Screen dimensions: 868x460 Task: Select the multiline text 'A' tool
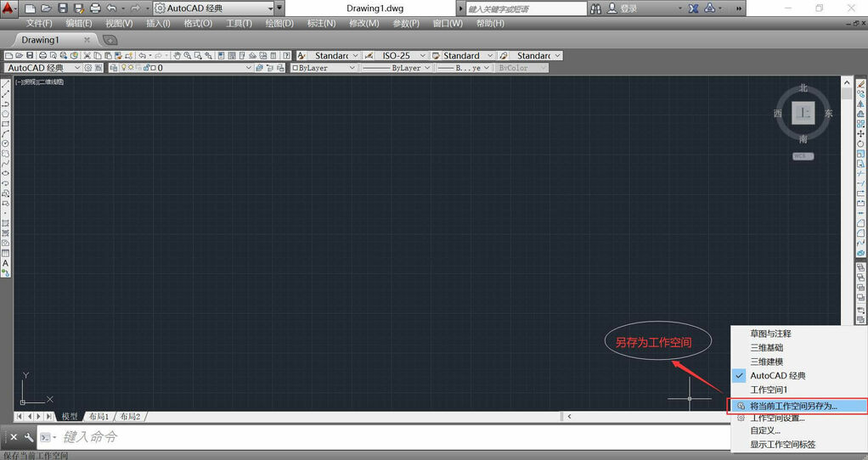(x=5, y=263)
